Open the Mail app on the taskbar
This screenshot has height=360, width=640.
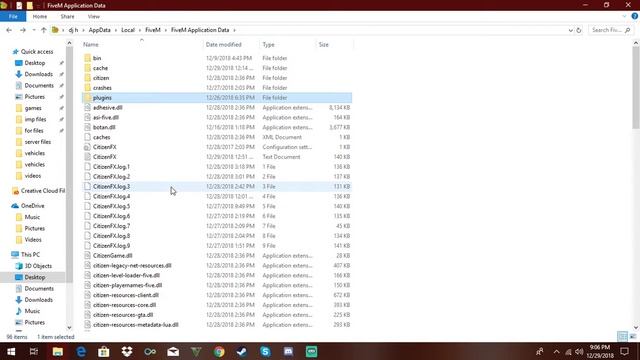point(173,351)
